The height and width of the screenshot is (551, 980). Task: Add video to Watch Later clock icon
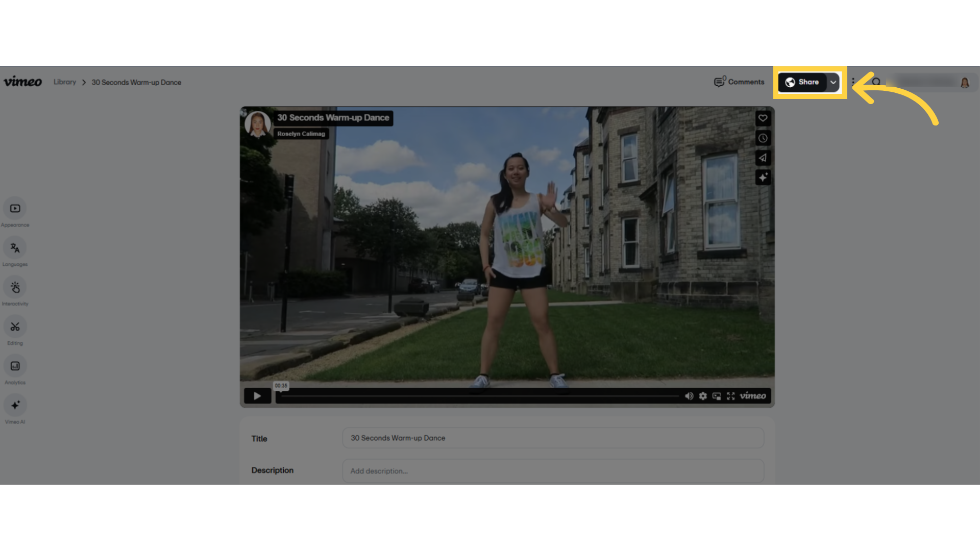763,138
